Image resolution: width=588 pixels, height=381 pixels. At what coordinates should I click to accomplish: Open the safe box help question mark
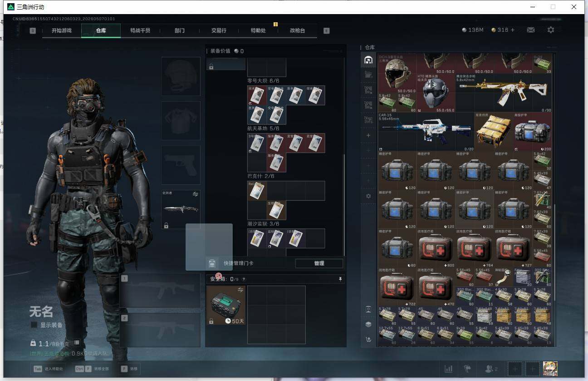tap(244, 279)
